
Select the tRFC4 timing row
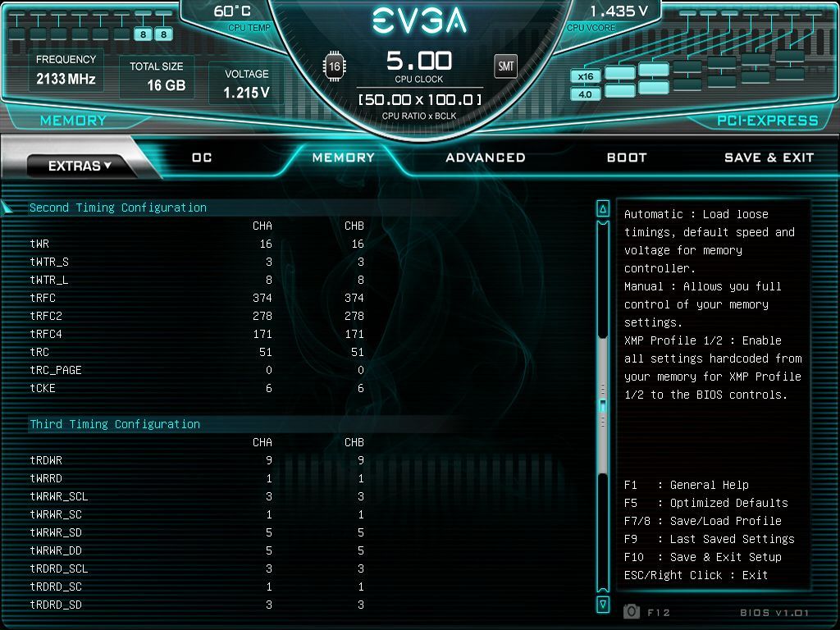pyautogui.click(x=197, y=334)
